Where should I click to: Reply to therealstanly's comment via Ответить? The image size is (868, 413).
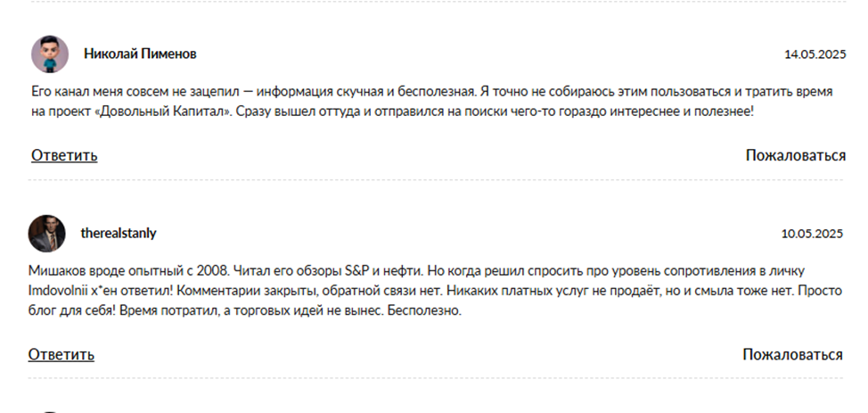pyautogui.click(x=61, y=355)
